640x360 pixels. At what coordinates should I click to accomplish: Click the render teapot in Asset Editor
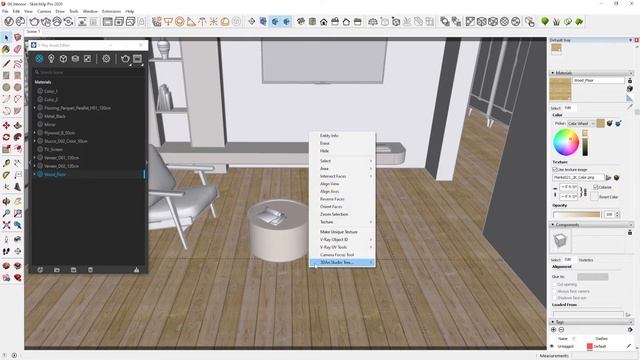coord(125,59)
